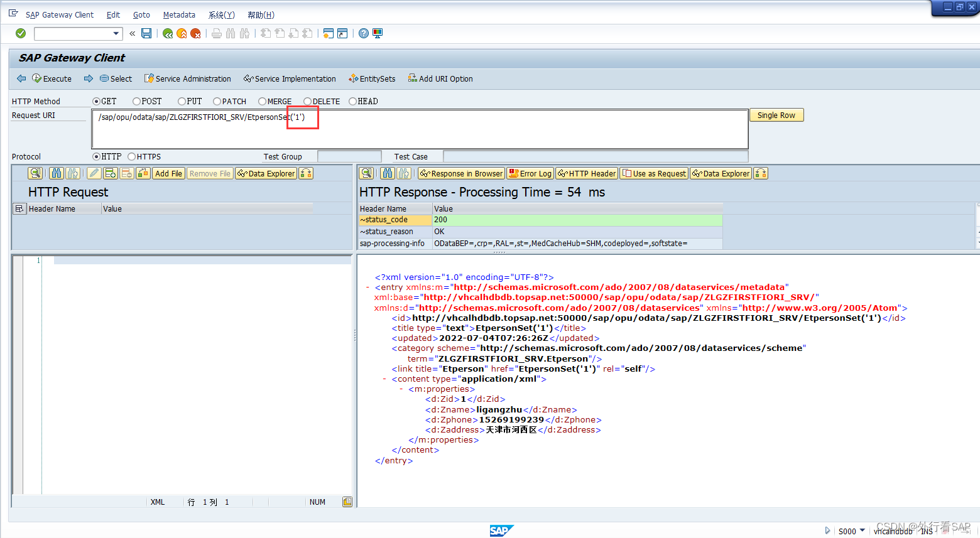Select the MERGE HTTP method
The image size is (980, 538).
(x=262, y=101)
